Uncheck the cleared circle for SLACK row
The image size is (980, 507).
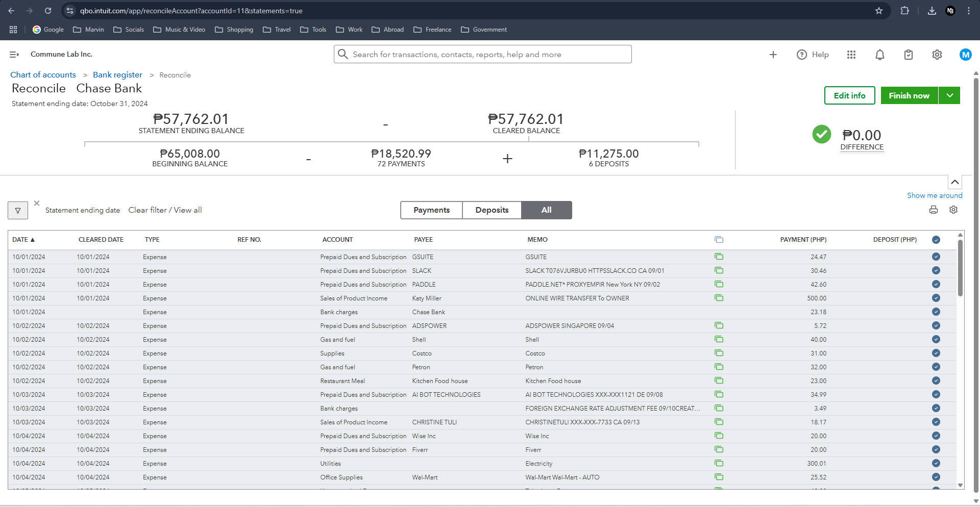[x=936, y=270]
